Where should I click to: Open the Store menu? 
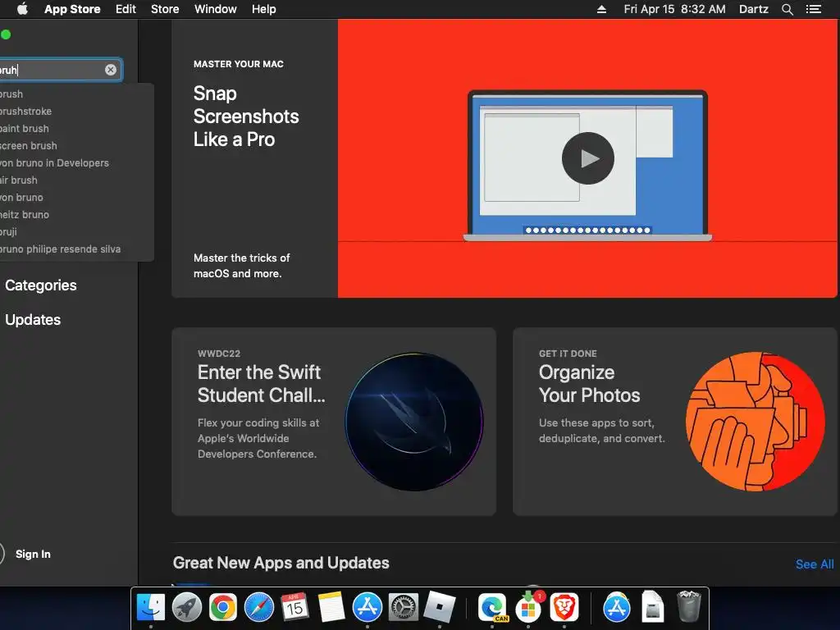165,9
